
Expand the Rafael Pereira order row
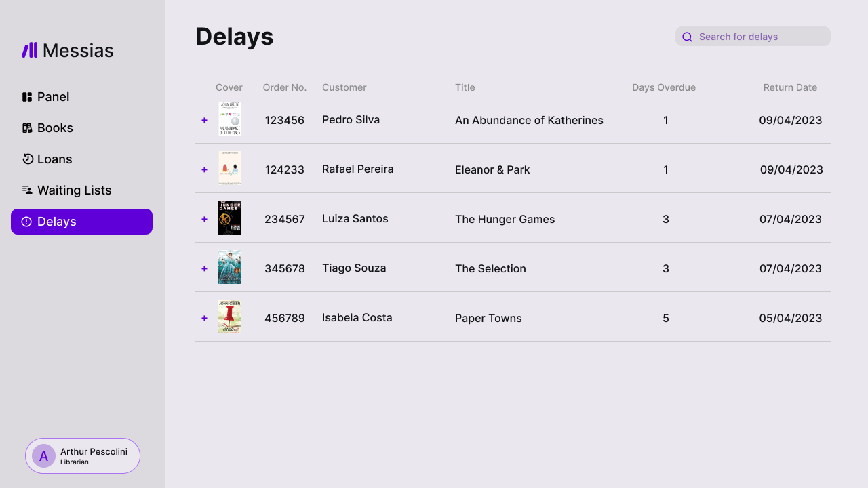point(204,169)
